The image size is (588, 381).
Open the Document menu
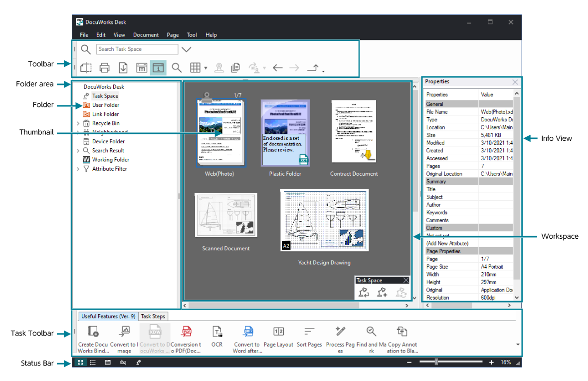pyautogui.click(x=146, y=35)
